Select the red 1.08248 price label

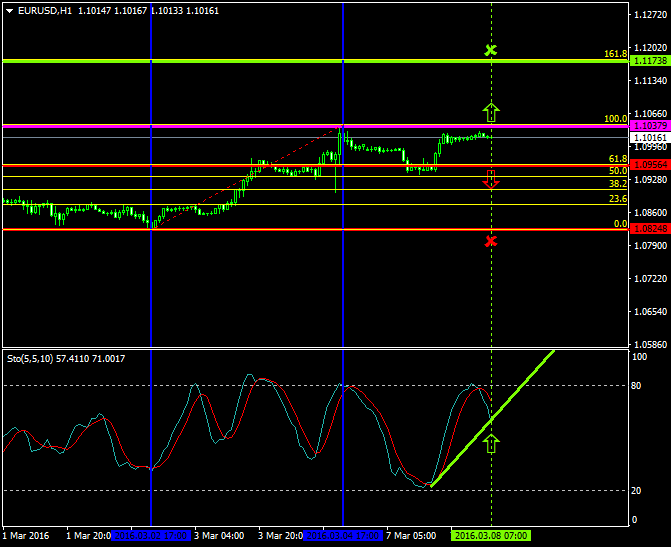650,229
